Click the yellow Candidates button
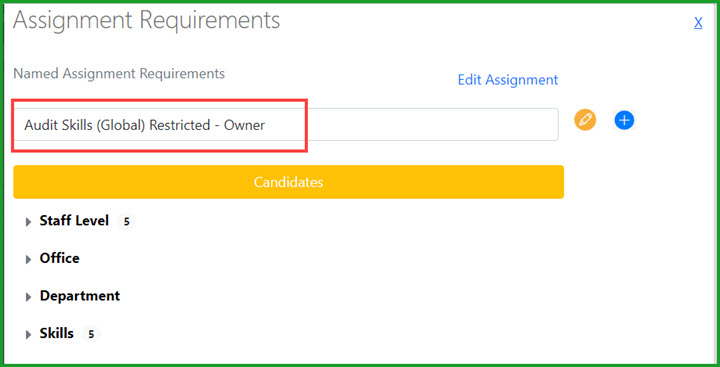 [x=288, y=182]
